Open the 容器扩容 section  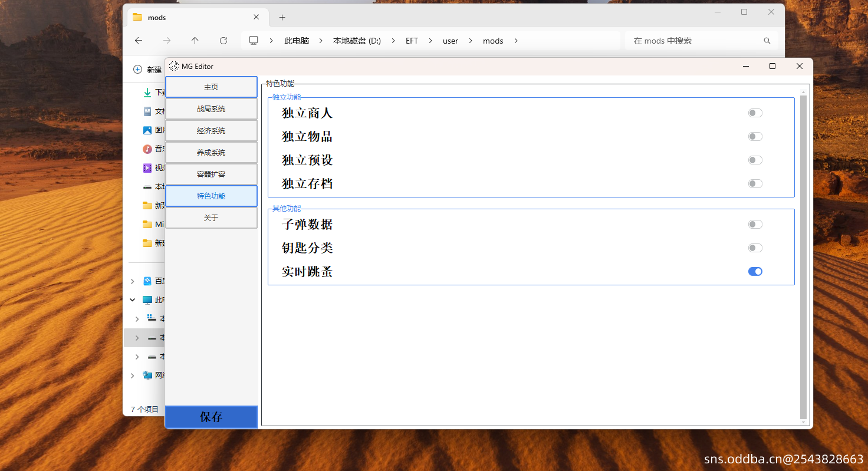tap(211, 174)
